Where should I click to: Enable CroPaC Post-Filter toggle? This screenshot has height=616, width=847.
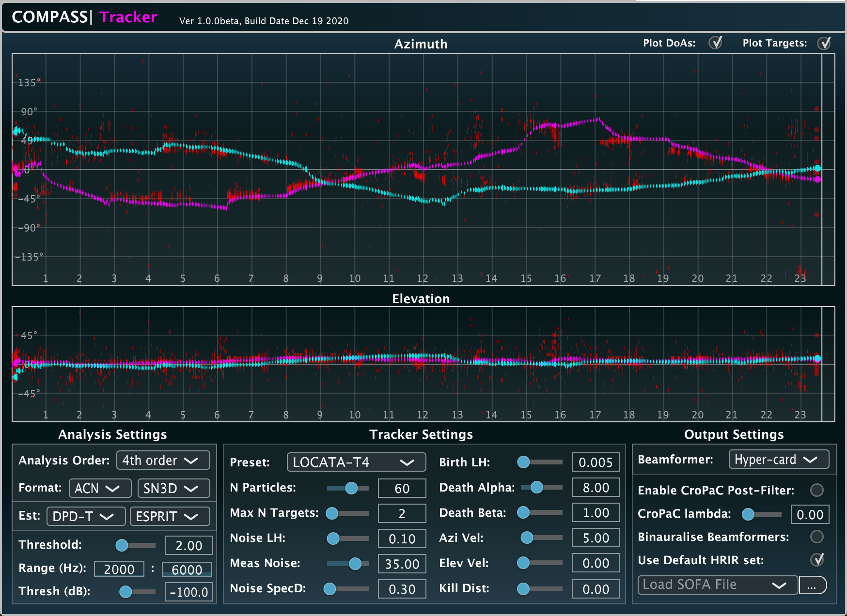(x=817, y=490)
